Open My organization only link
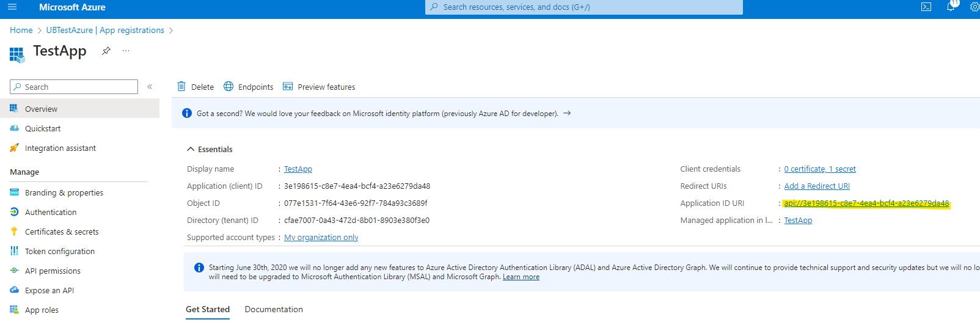980x325 pixels. (321, 237)
